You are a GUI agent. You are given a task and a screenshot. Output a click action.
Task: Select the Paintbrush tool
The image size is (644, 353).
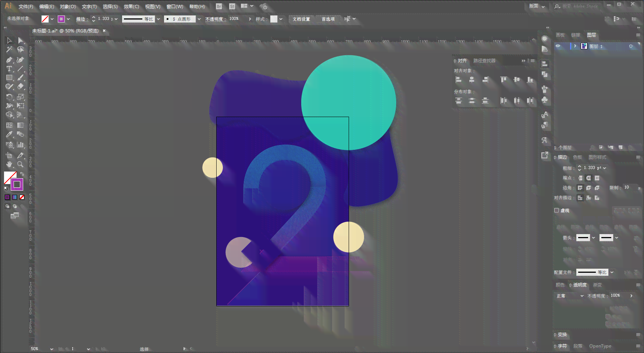coord(21,78)
